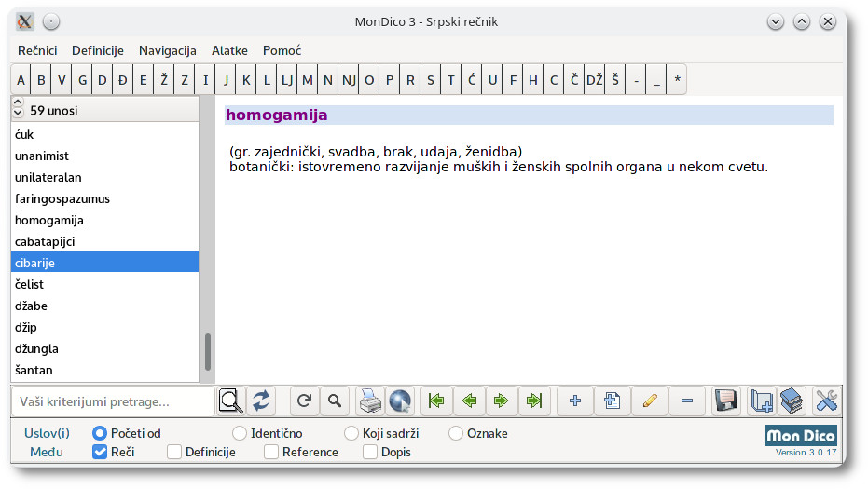Image resolution: width=868 pixels, height=489 pixels.
Task: Click the globe web lookup icon
Action: (400, 401)
